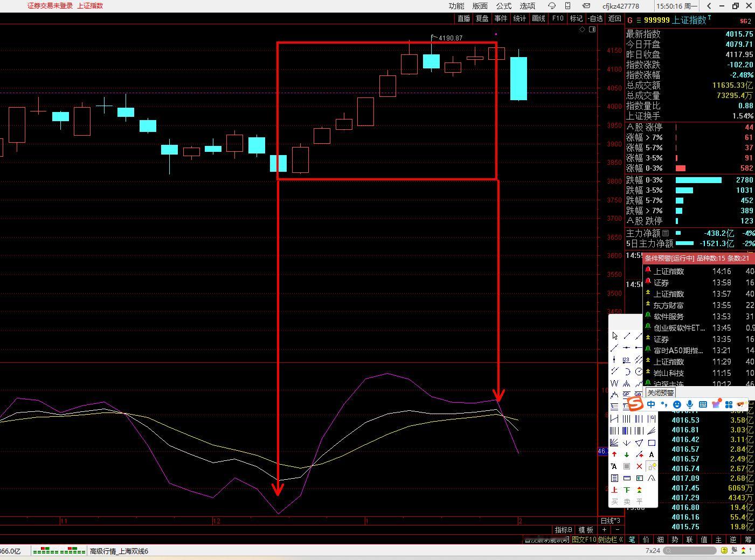This screenshot has height=560, width=755.
Task: Click the Sogou input method S logo
Action: [x=636, y=404]
